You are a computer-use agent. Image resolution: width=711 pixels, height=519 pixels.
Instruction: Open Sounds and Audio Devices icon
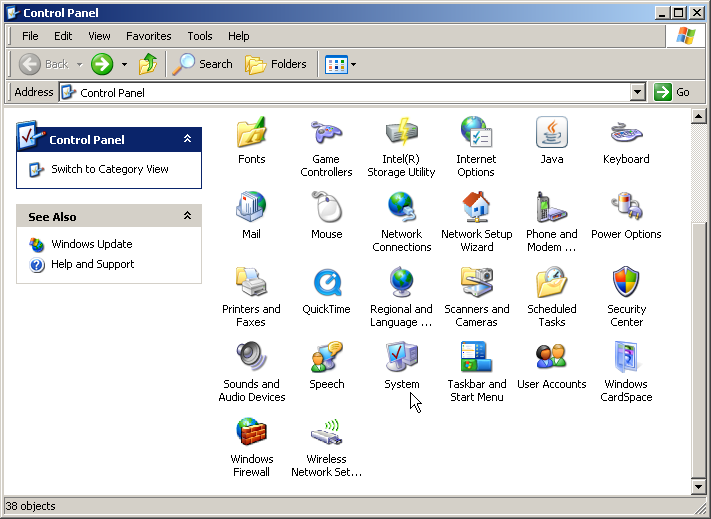251,357
